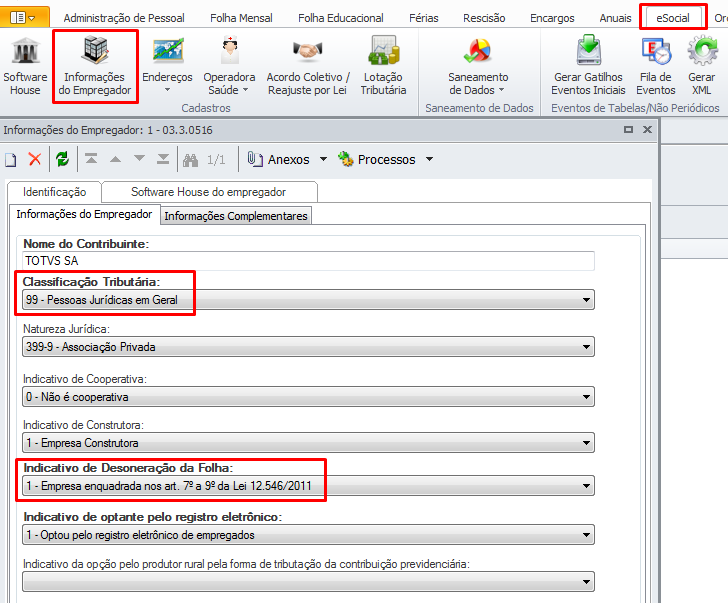This screenshot has height=603, width=728.
Task: Switch to Anuais tab
Action: tap(615, 18)
